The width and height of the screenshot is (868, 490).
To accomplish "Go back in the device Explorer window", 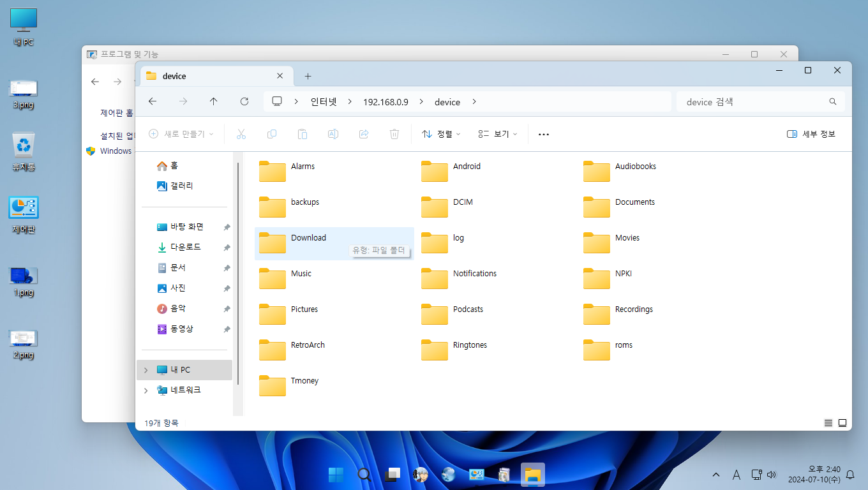I will pos(153,101).
